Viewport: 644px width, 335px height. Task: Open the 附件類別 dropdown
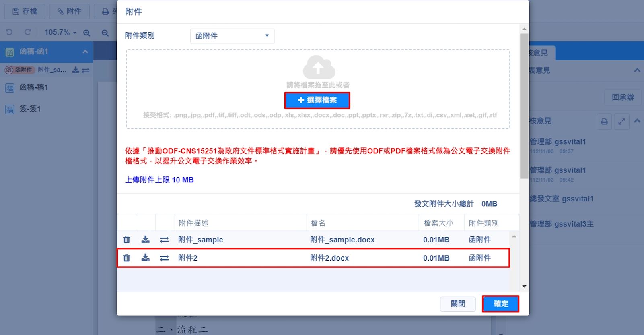coord(232,36)
